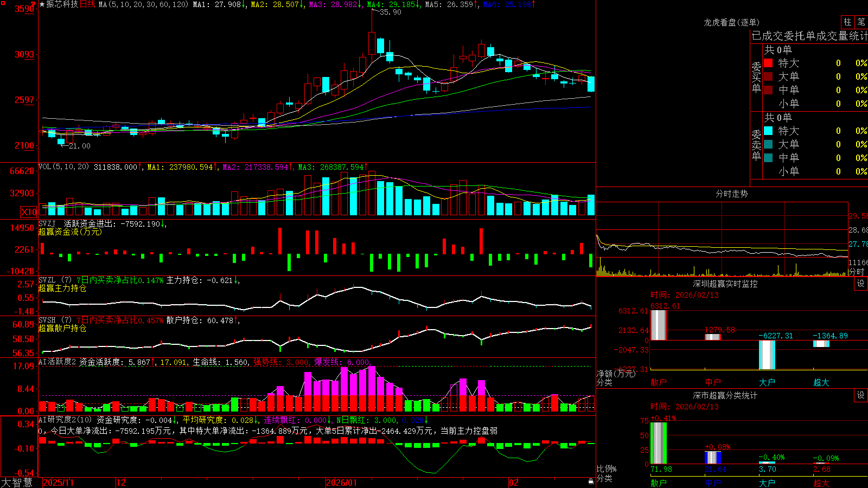The image size is (868, 488).
Task: Click the 龙虎看盘(逐单) panel header
Action: (731, 22)
